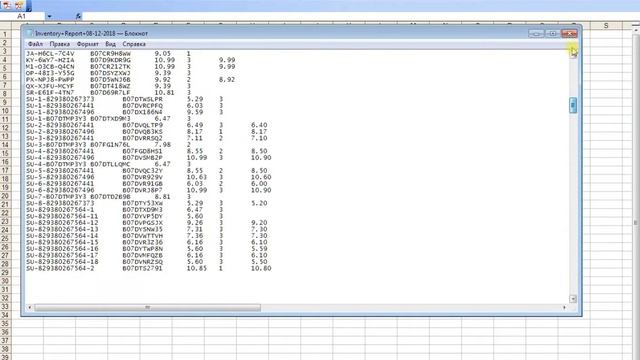Click the Notepad title bar document icon
Screen dimensions: 640x360
coord(30,33)
